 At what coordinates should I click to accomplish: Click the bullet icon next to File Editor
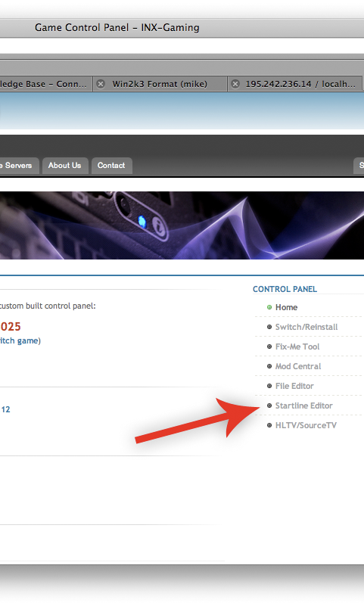269,386
